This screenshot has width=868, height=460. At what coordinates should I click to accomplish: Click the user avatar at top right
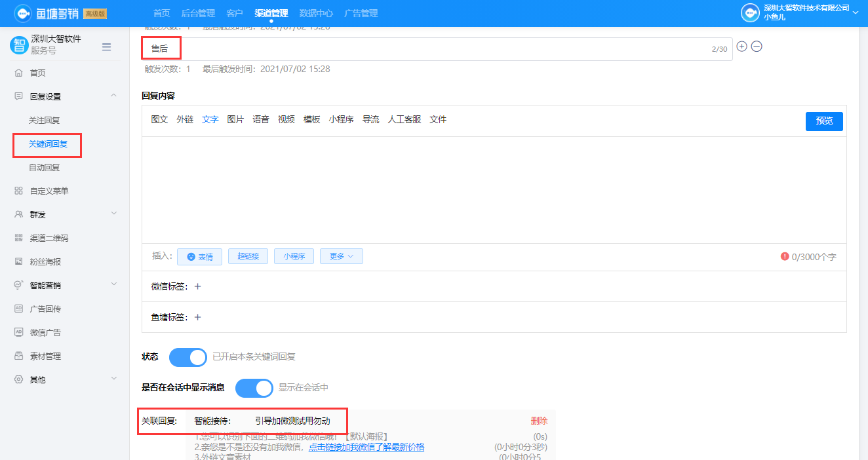tap(750, 13)
